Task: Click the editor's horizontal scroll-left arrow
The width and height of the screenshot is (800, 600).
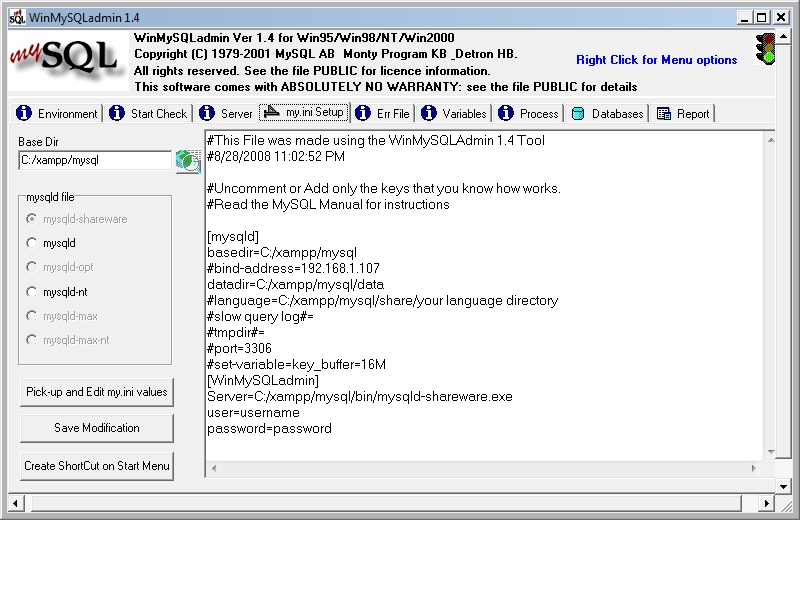Action: [214, 468]
